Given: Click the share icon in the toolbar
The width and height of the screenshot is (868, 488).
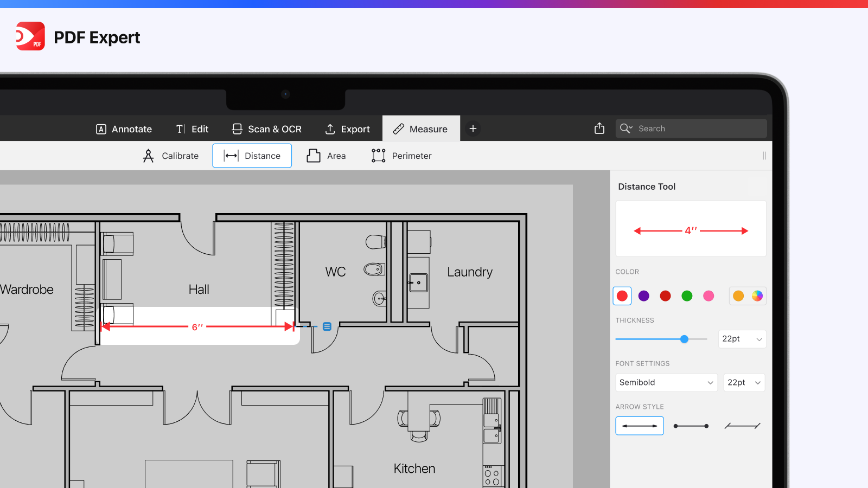Looking at the screenshot, I should click(599, 129).
